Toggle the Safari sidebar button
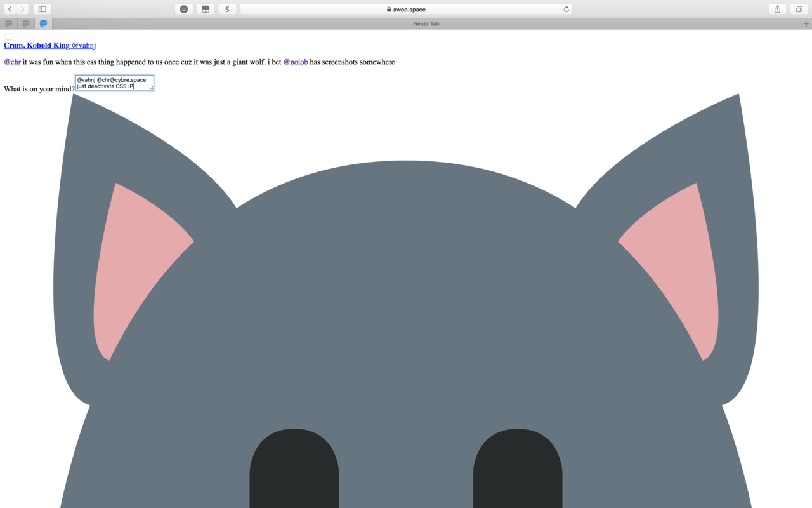The image size is (812, 508). click(x=42, y=9)
